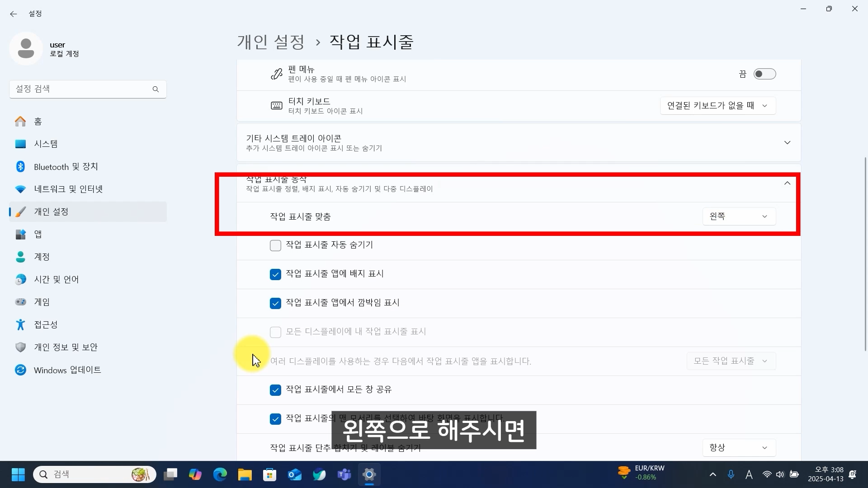Click the 설정 검색 input field
Image resolution: width=868 pixels, height=488 pixels.
coord(81,89)
